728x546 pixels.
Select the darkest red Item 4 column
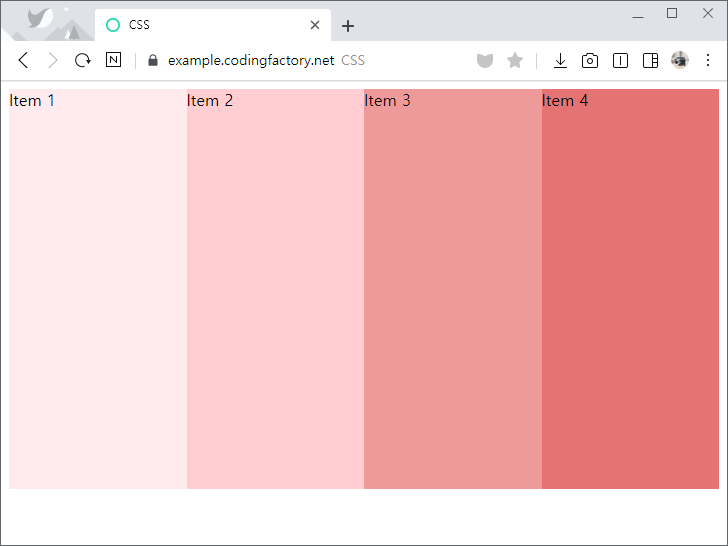[x=630, y=289]
